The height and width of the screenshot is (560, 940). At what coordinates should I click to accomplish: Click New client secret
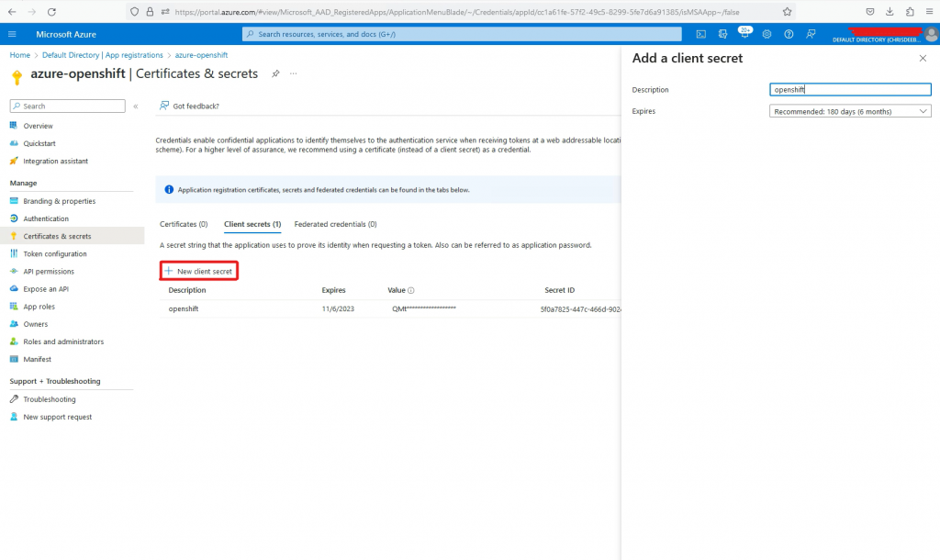coord(199,271)
